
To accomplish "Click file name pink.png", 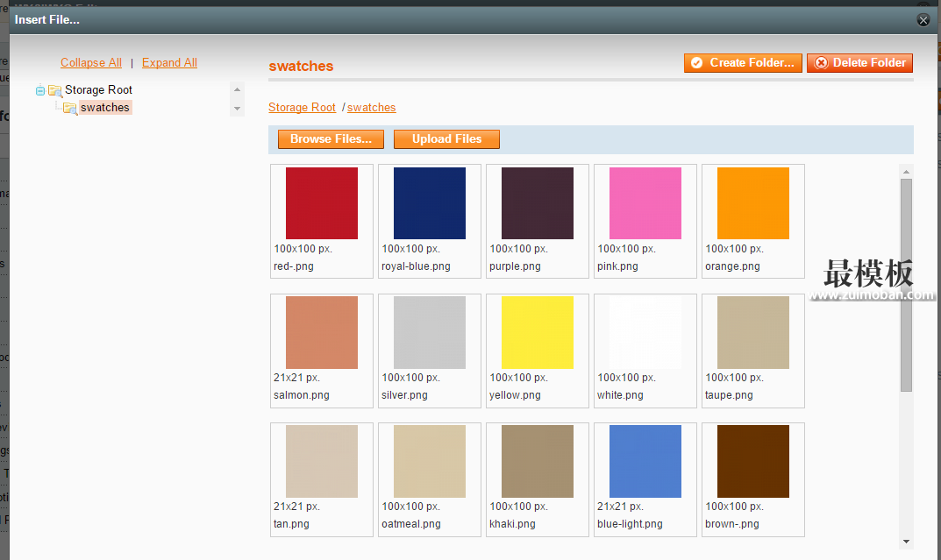I will click(617, 266).
